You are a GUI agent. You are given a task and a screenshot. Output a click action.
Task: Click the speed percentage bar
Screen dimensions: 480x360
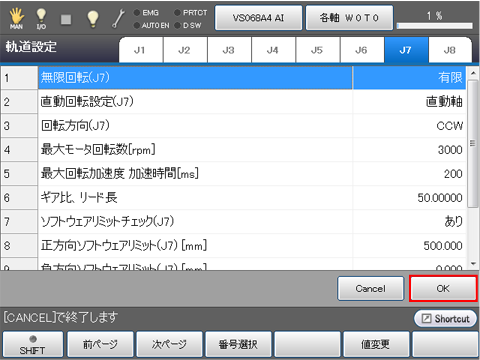click(x=434, y=26)
